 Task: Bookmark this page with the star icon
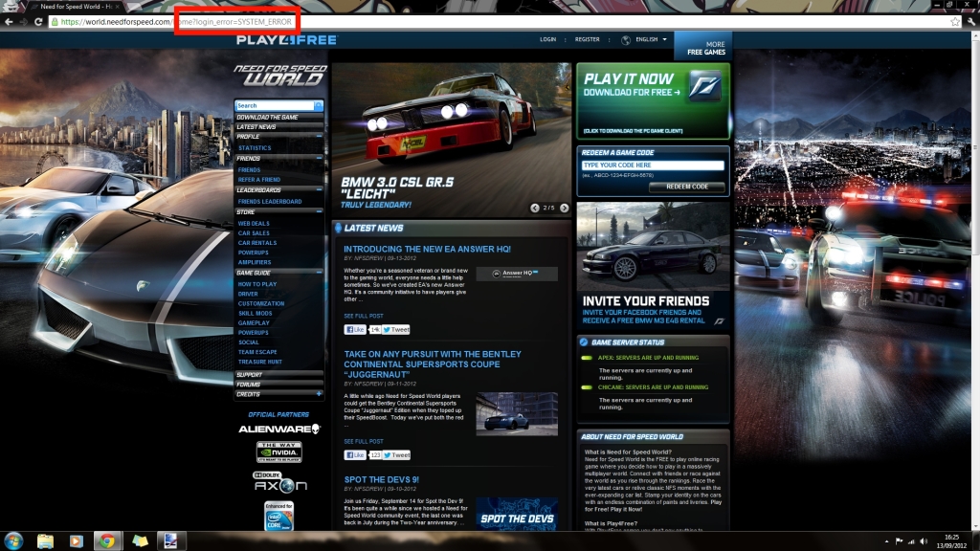(x=955, y=21)
